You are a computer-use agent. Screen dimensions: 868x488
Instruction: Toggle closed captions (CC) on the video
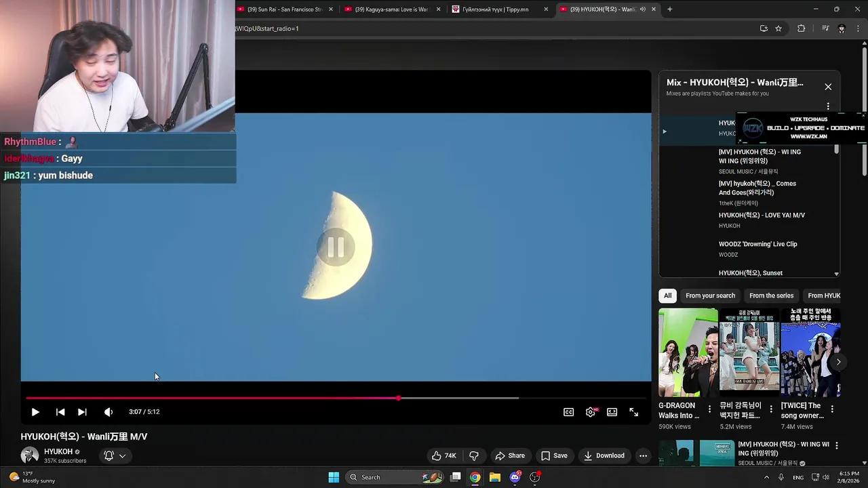click(569, 412)
